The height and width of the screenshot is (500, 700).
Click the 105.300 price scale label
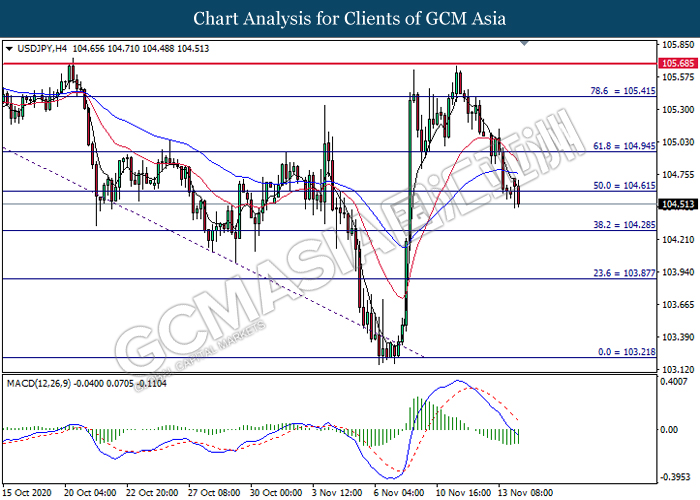(x=678, y=109)
